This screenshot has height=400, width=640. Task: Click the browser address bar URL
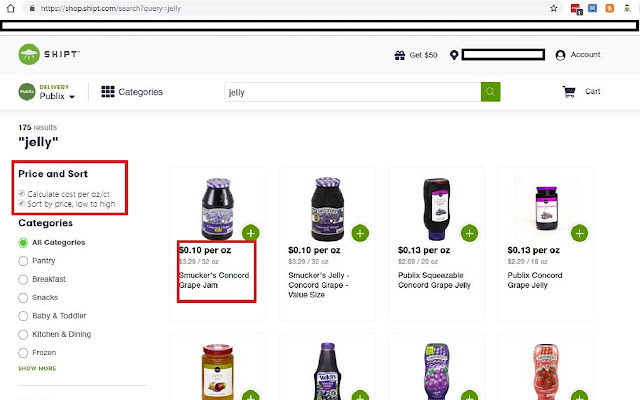pyautogui.click(x=111, y=8)
